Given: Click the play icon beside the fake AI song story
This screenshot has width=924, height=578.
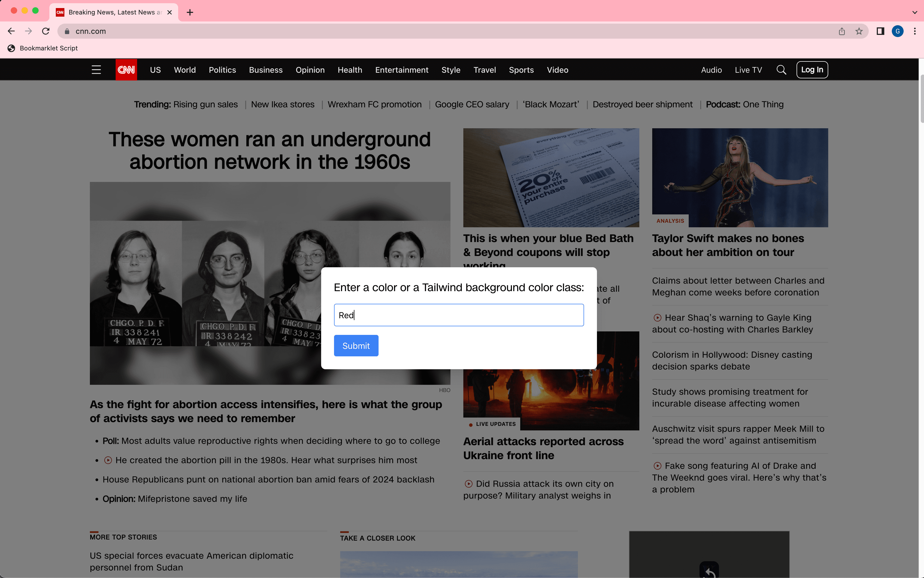Looking at the screenshot, I should [658, 466].
